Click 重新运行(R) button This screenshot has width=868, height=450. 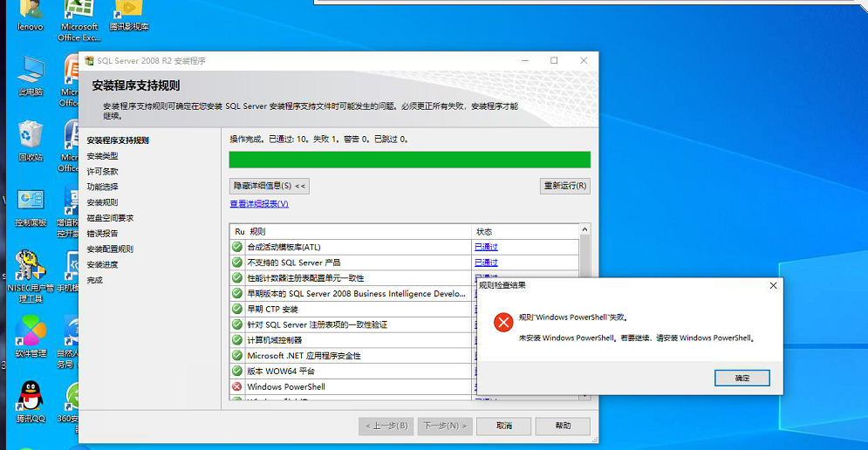[x=564, y=186]
